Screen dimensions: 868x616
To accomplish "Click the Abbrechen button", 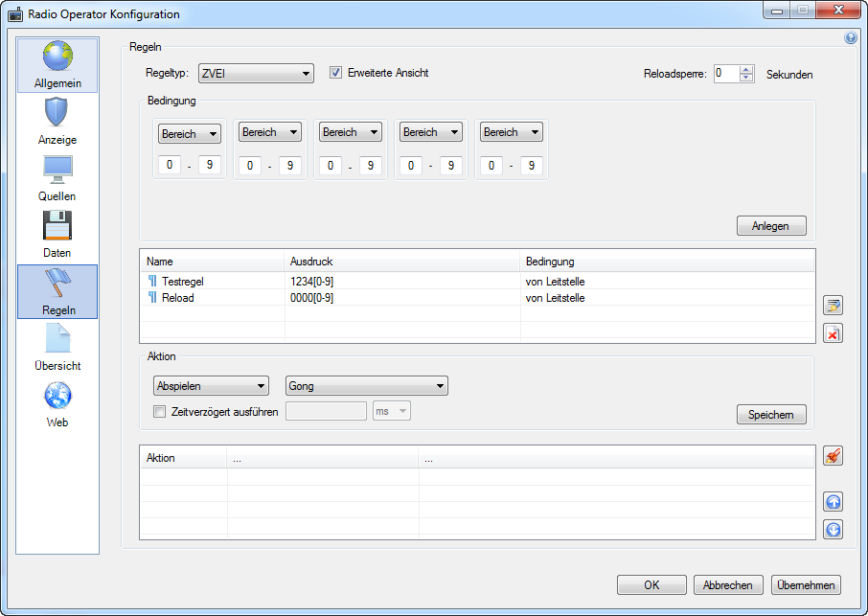I will 728,585.
